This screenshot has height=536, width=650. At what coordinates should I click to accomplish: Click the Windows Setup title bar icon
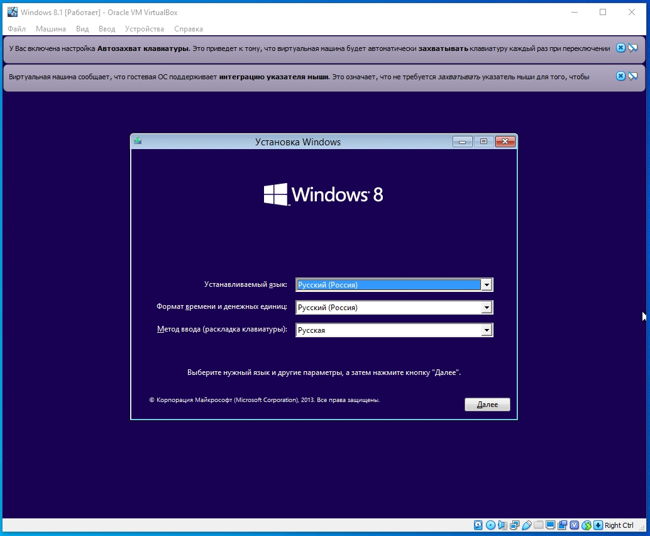[138, 141]
